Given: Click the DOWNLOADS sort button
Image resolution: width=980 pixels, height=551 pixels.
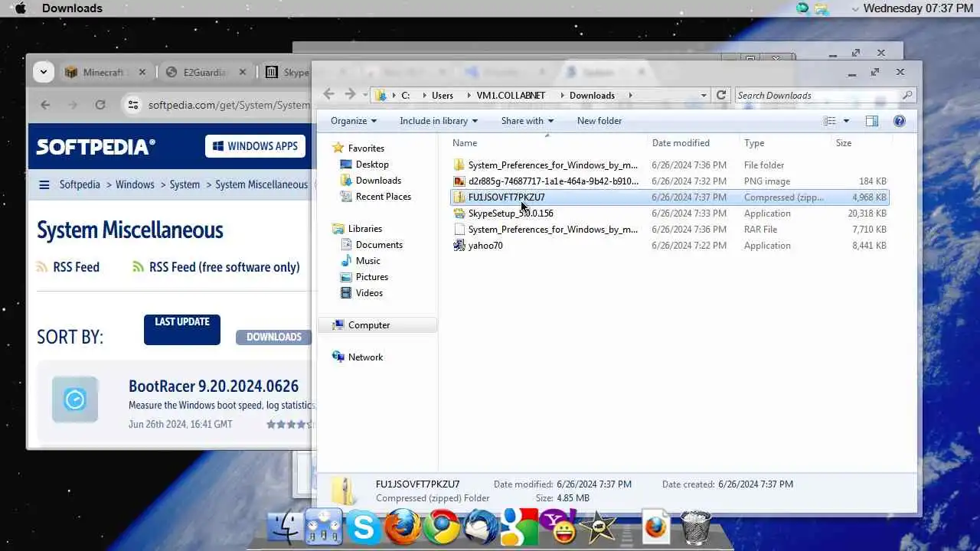Looking at the screenshot, I should tap(273, 337).
